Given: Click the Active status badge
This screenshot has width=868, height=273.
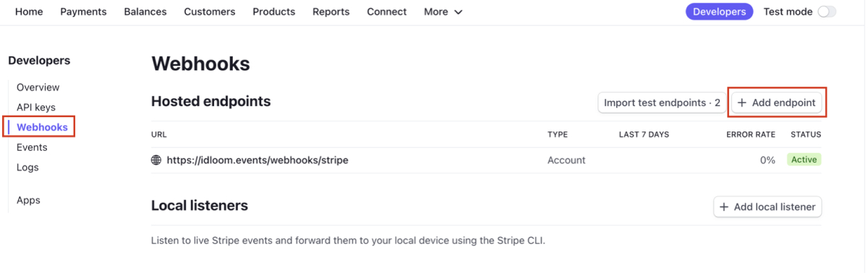Looking at the screenshot, I should (804, 160).
